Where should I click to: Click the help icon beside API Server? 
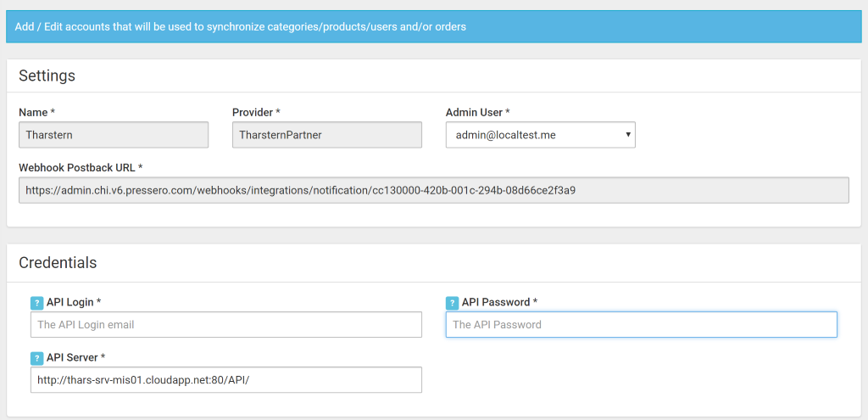(x=37, y=358)
